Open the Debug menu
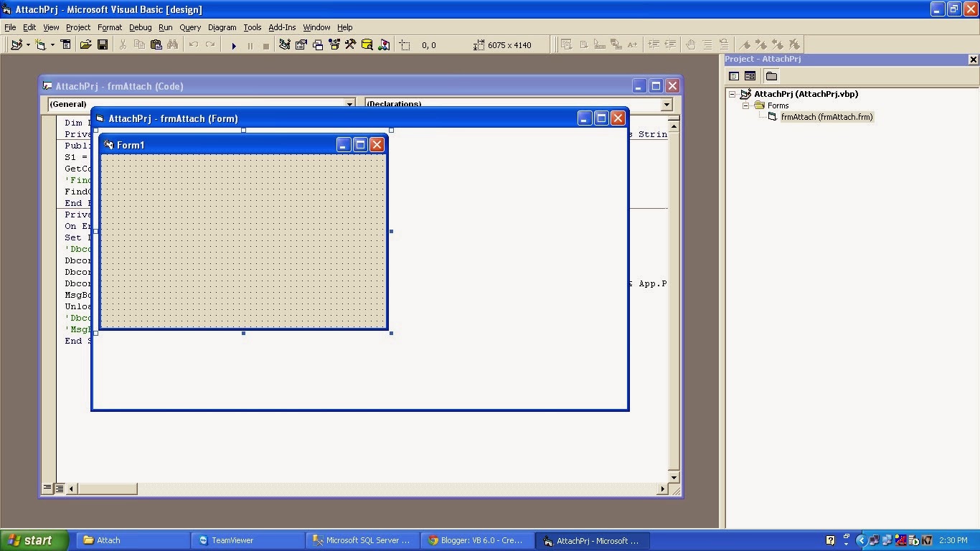This screenshot has width=980, height=551. click(140, 27)
